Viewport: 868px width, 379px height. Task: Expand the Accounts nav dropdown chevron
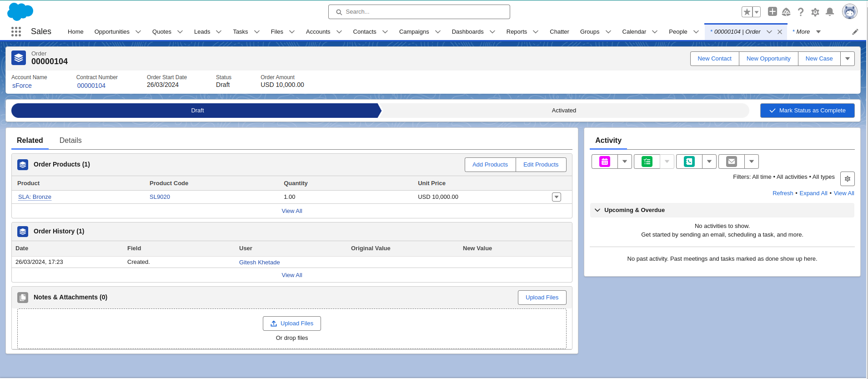(x=339, y=32)
